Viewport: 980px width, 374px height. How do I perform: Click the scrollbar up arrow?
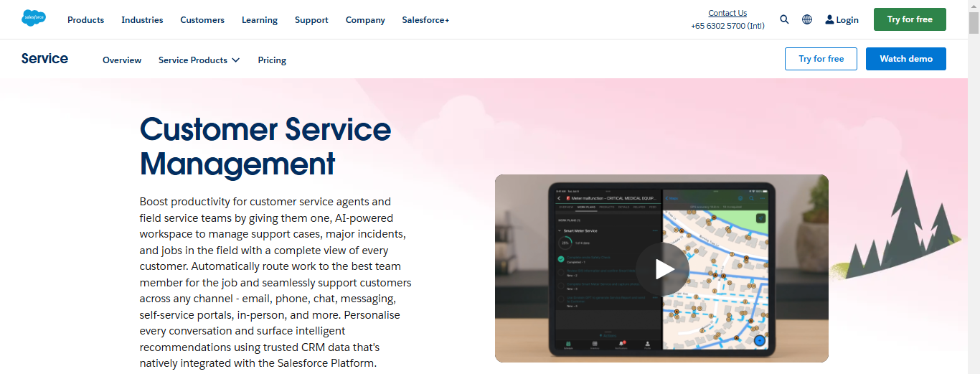[x=974, y=6]
